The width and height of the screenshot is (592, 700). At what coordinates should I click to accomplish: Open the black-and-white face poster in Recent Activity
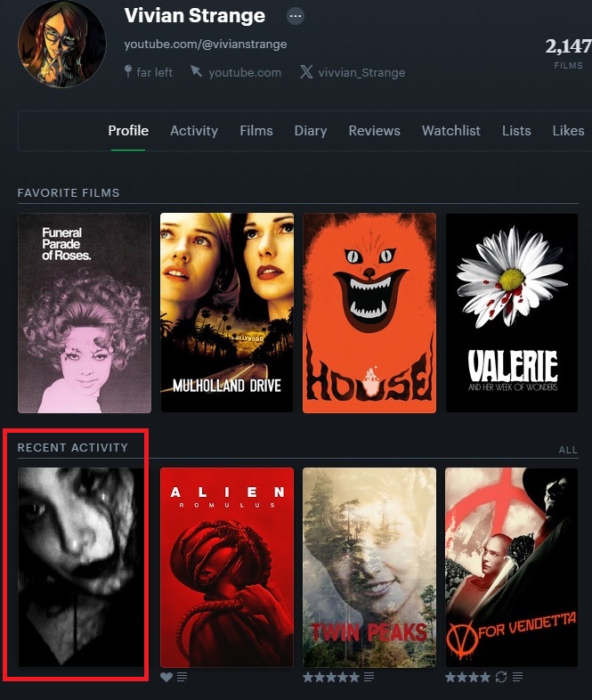coord(82,567)
